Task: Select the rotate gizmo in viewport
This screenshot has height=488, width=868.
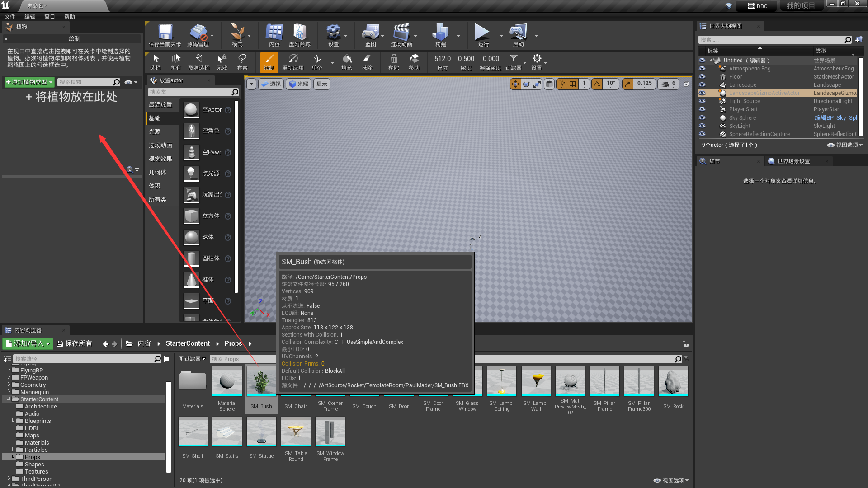Action: [526, 84]
